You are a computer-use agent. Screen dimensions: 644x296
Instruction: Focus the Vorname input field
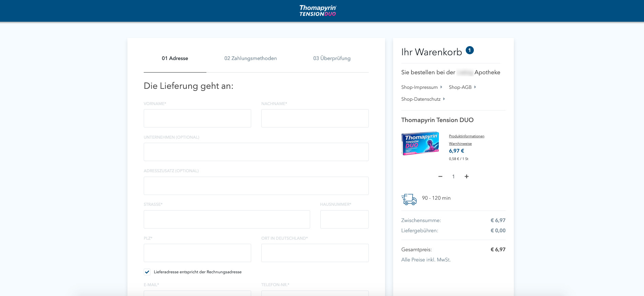[197, 118]
